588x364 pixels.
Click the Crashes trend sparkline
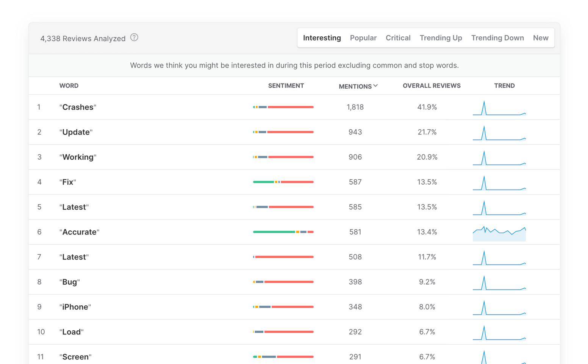[x=499, y=108]
